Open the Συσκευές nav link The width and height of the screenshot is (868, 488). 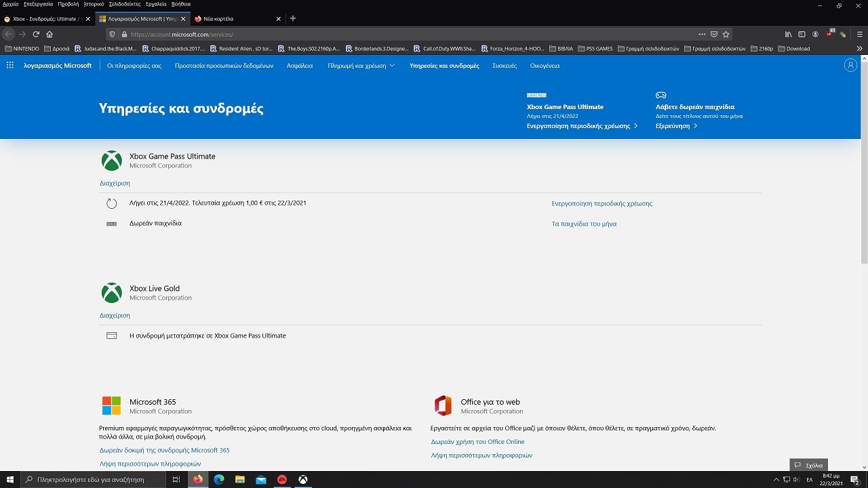click(505, 66)
